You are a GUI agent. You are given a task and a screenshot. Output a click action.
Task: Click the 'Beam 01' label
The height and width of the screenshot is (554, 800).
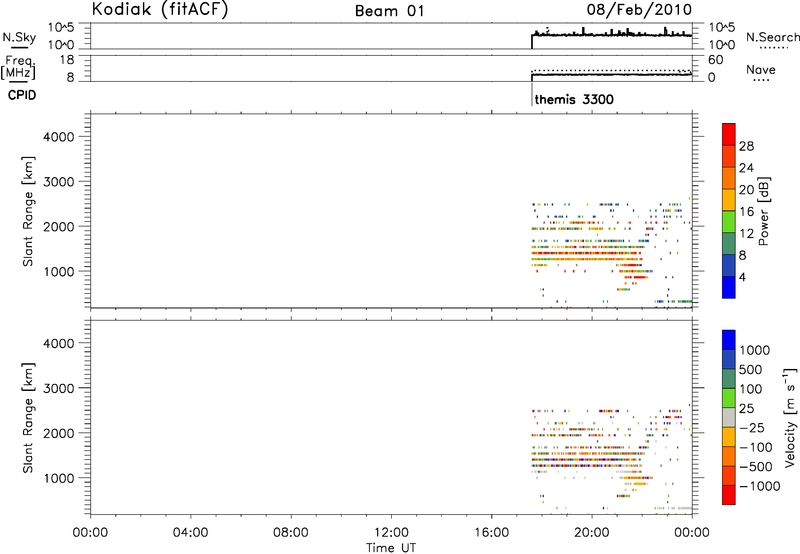[389, 11]
